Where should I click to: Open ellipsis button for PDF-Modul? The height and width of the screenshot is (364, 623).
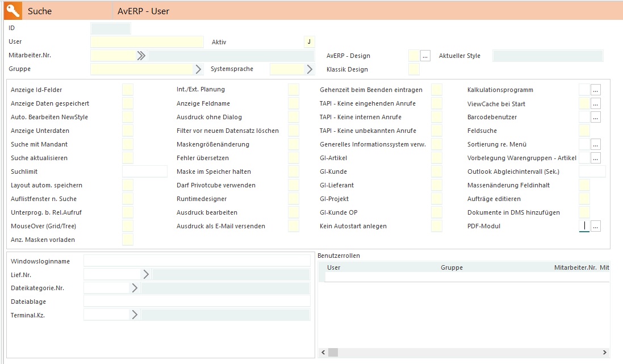point(595,226)
